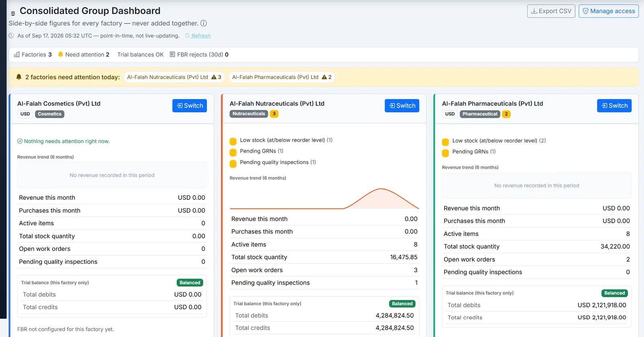Screen dimensions: 644x337
Task: Click the bell icon next to Need attention
Action: (x=60, y=54)
